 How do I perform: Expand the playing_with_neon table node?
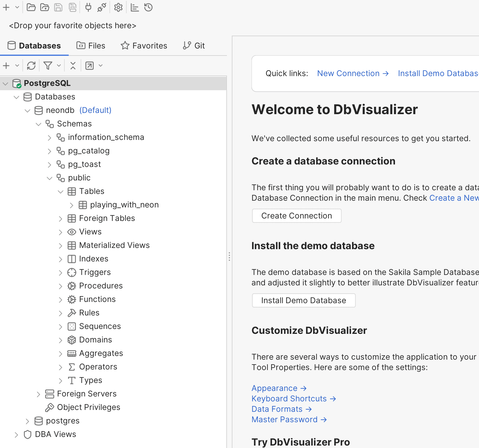tap(71, 205)
